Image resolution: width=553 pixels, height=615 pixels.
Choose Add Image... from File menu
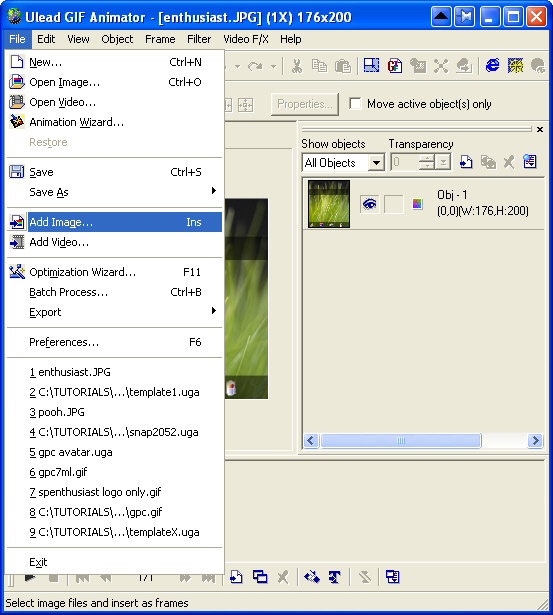click(x=115, y=222)
